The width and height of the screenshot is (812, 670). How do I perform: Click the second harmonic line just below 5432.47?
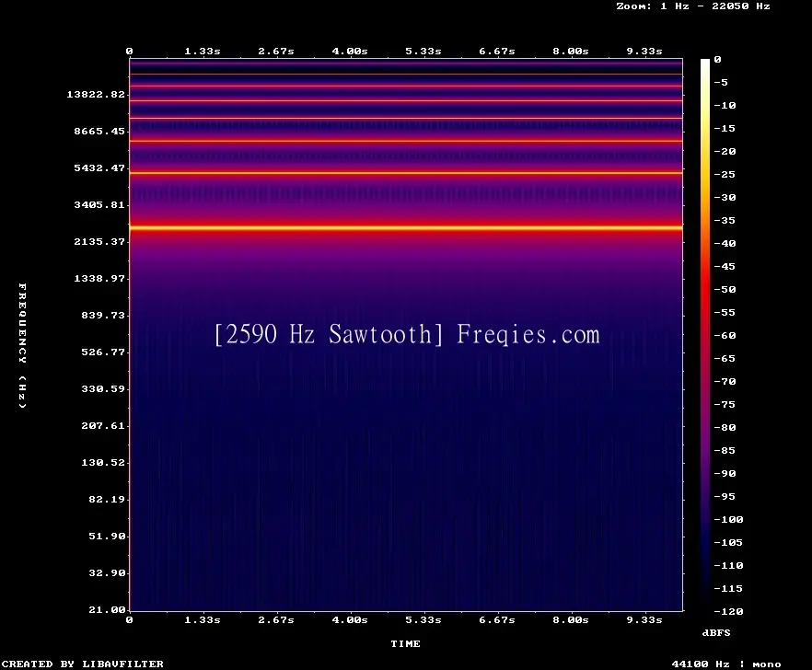406,173
